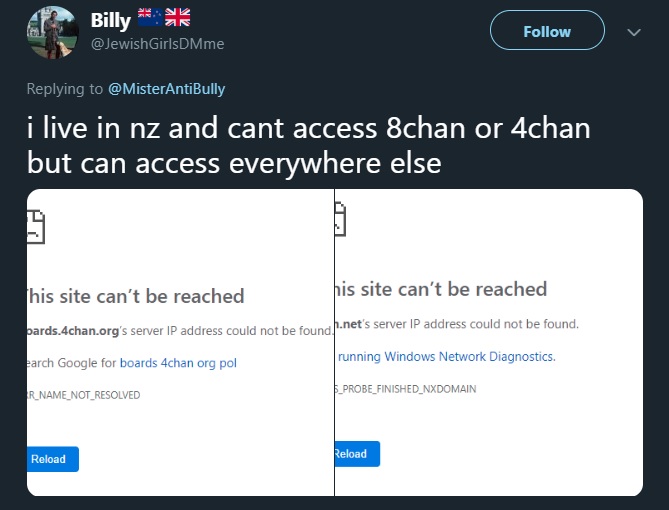Click broken page icon in left screenshot
The image size is (669, 510).
(36, 226)
